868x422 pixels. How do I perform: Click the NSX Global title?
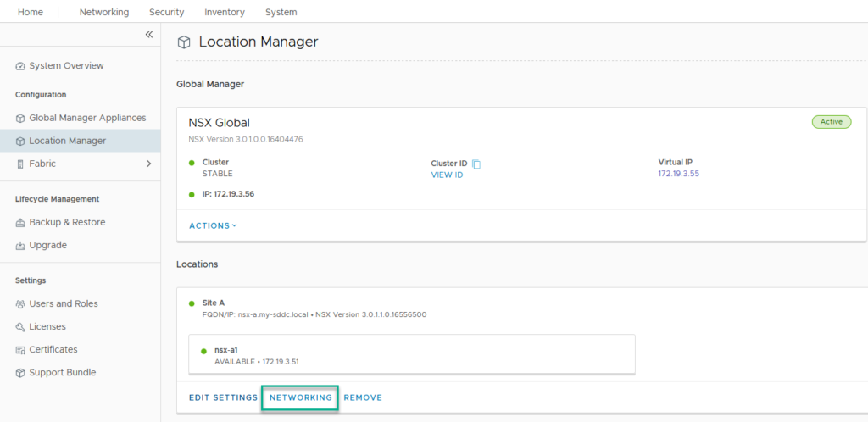(220, 123)
